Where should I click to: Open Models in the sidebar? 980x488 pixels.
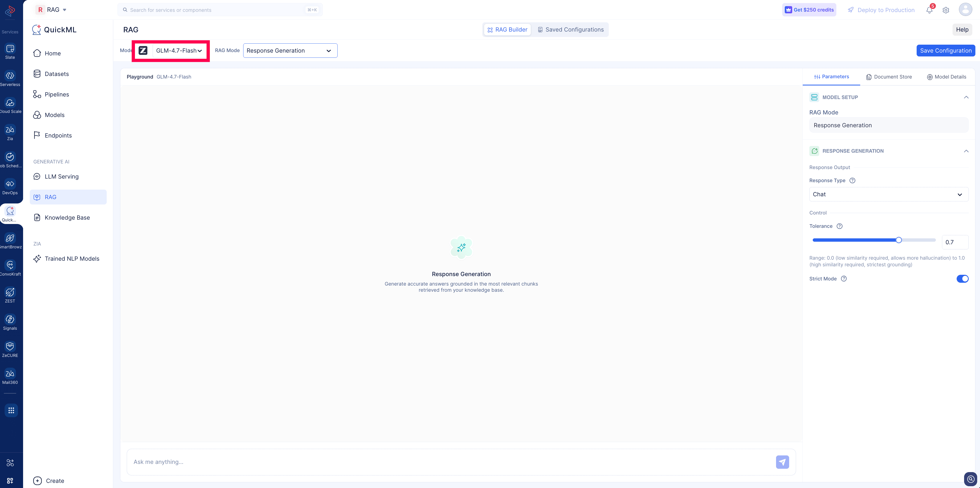click(x=68, y=115)
